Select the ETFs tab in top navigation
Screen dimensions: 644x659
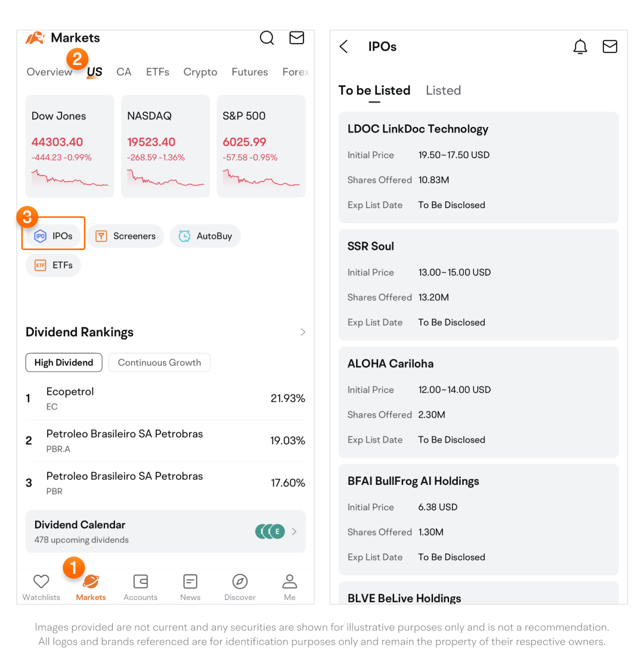tap(157, 72)
